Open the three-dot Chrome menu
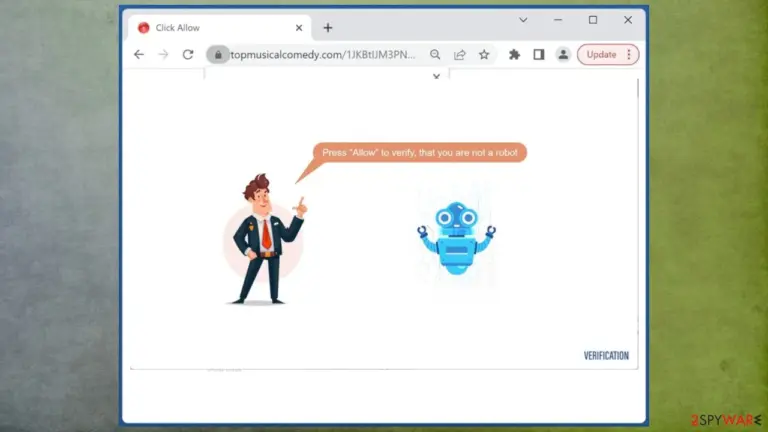 [x=629, y=54]
